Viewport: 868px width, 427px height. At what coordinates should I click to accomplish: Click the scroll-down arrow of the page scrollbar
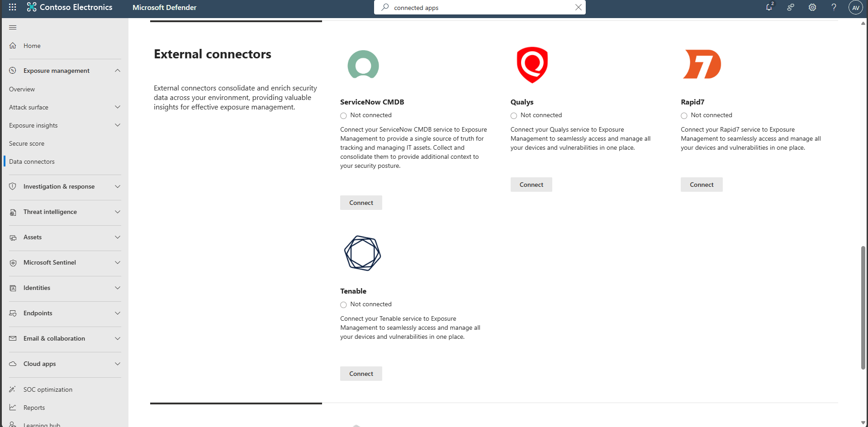(863, 423)
